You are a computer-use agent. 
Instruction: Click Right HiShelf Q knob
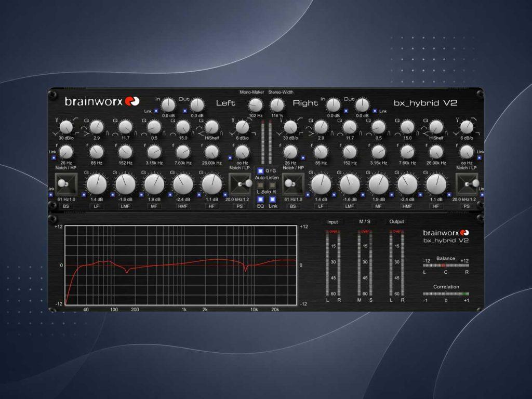coord(436,127)
